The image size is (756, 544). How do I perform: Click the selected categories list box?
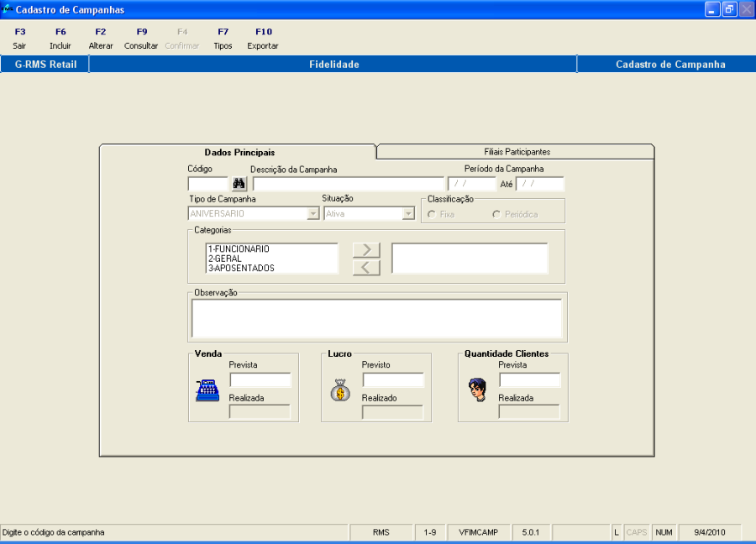point(470,259)
